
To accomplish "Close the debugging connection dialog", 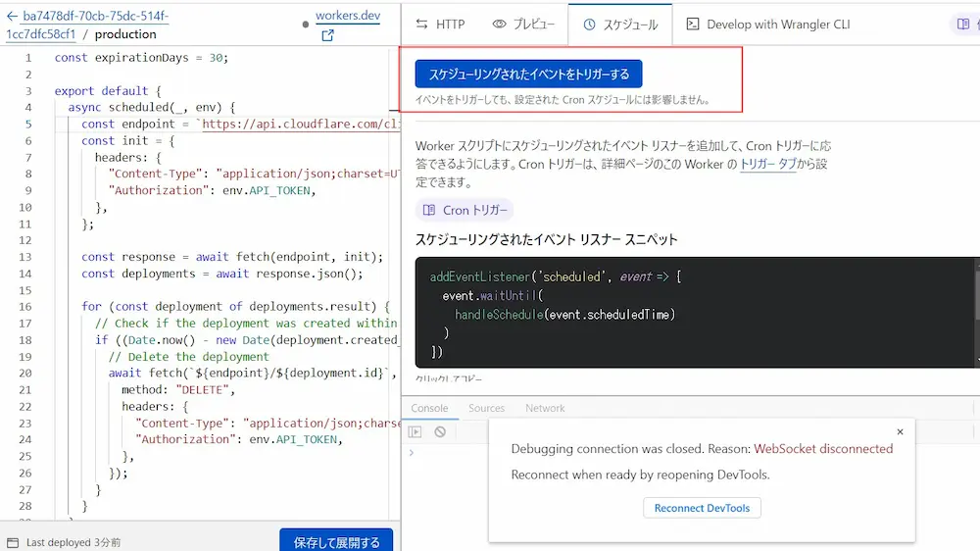I will coord(900,431).
